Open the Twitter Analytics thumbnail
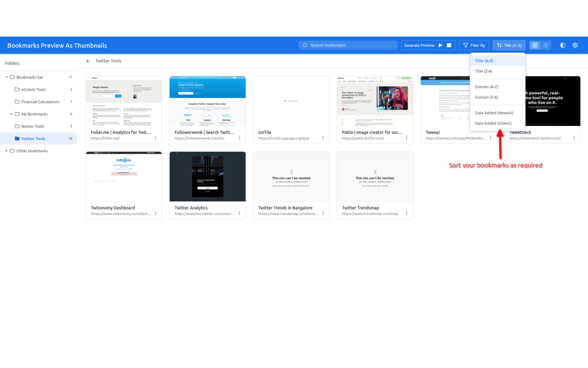Image resolution: width=588 pixels, height=368 pixels. pos(208,177)
